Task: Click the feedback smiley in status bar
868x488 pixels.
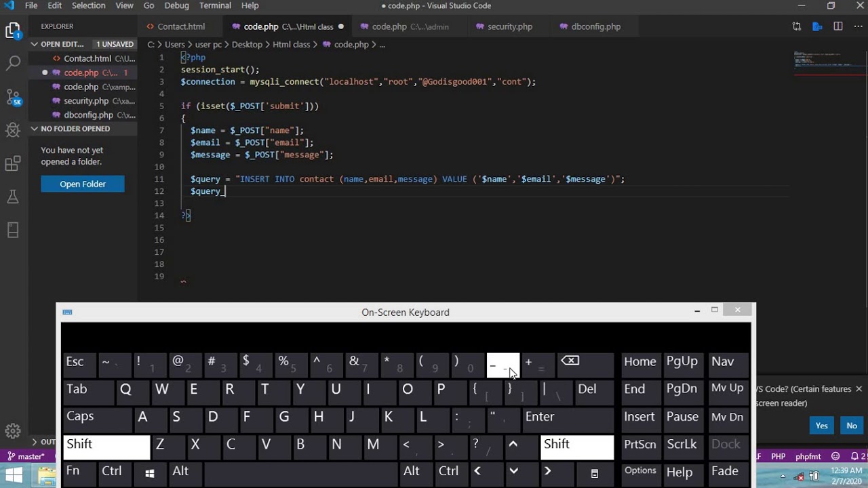Action: (835, 456)
